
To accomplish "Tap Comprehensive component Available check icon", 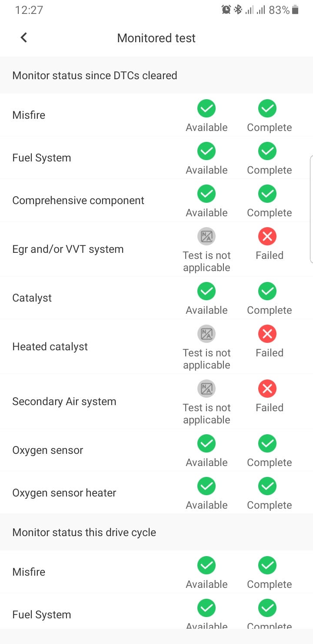I will click(206, 194).
